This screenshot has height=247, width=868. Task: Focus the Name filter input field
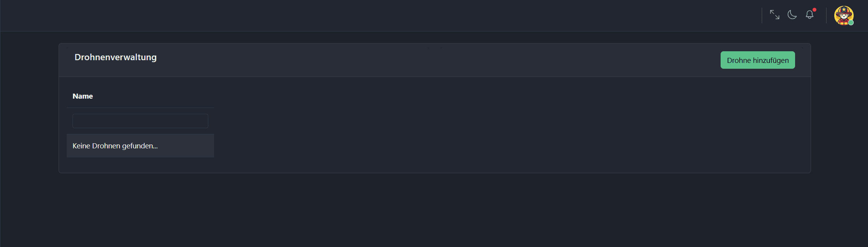coord(140,121)
